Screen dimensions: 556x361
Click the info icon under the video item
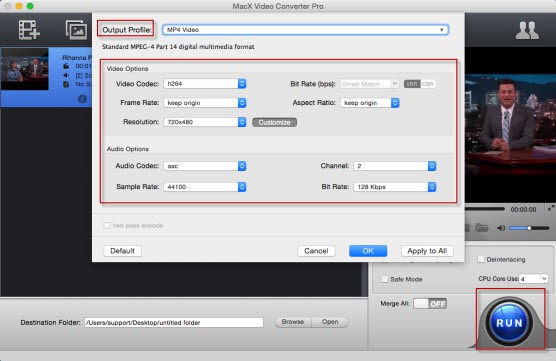tap(82, 99)
